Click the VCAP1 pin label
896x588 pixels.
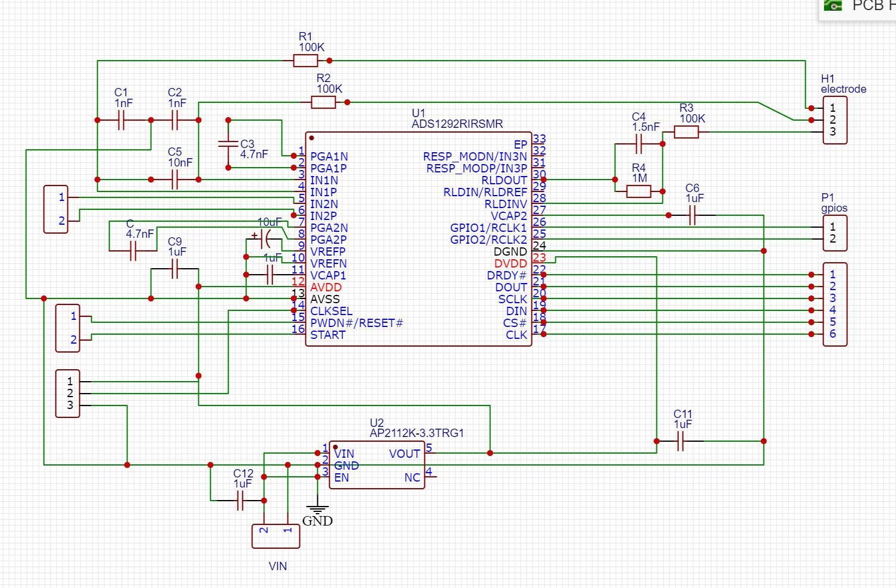click(x=328, y=275)
